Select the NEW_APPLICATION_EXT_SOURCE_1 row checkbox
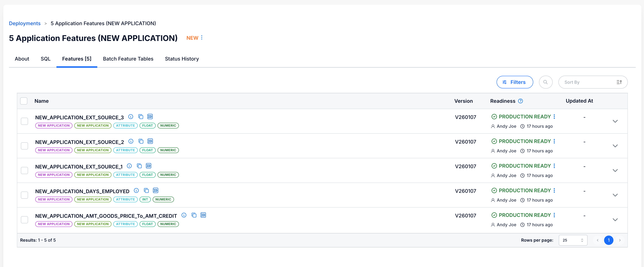The image size is (644, 267). [x=24, y=170]
